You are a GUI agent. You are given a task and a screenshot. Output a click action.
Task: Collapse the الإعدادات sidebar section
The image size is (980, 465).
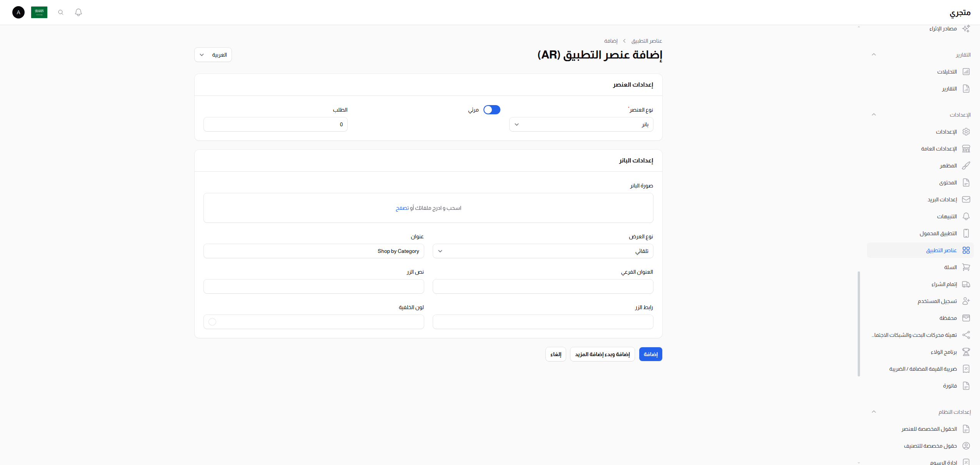(874, 114)
